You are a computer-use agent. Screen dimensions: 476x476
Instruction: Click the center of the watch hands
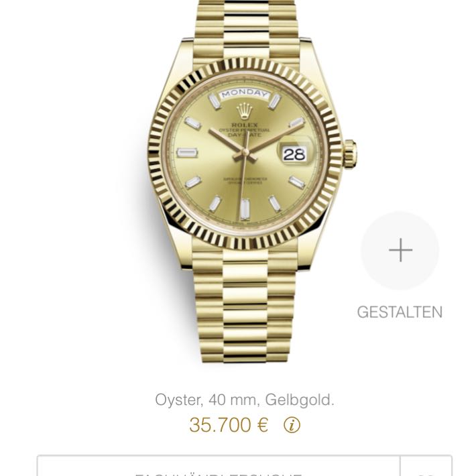(245, 153)
